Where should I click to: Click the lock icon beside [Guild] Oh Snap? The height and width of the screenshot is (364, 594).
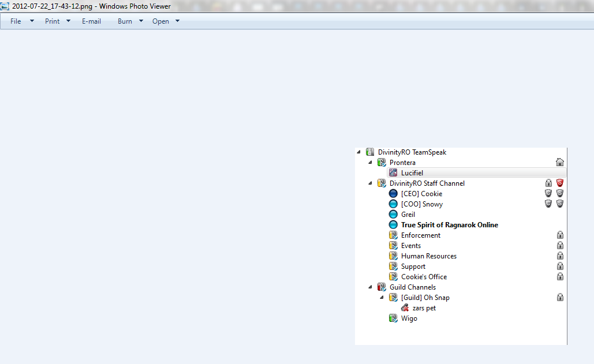[559, 298]
